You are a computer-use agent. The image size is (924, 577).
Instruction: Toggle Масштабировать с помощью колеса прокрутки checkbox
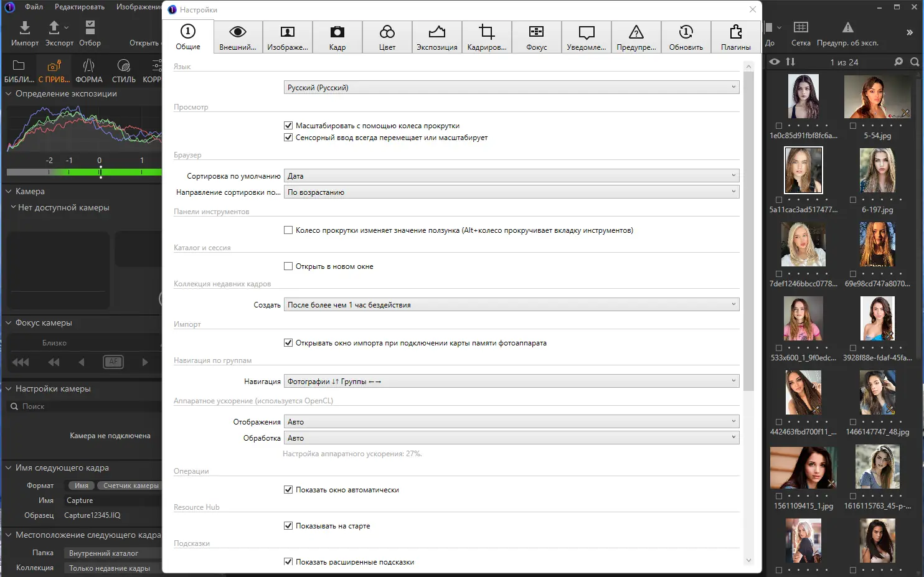coord(288,126)
